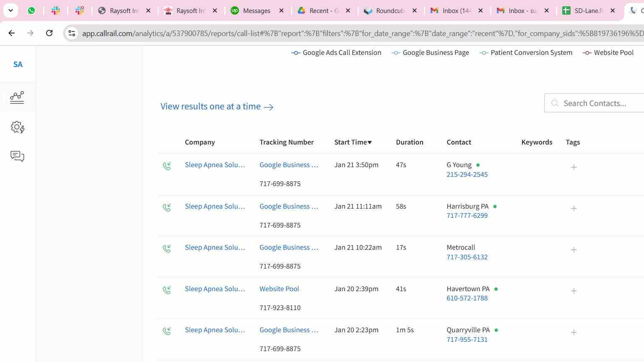Viewport: 644px width, 362px height.
Task: Select the 1m 5s duration cell
Action: (x=405, y=330)
